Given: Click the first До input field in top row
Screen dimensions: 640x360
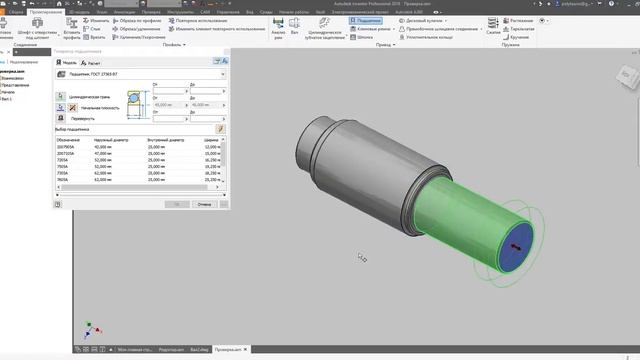Looking at the screenshot, I should pos(208,91).
